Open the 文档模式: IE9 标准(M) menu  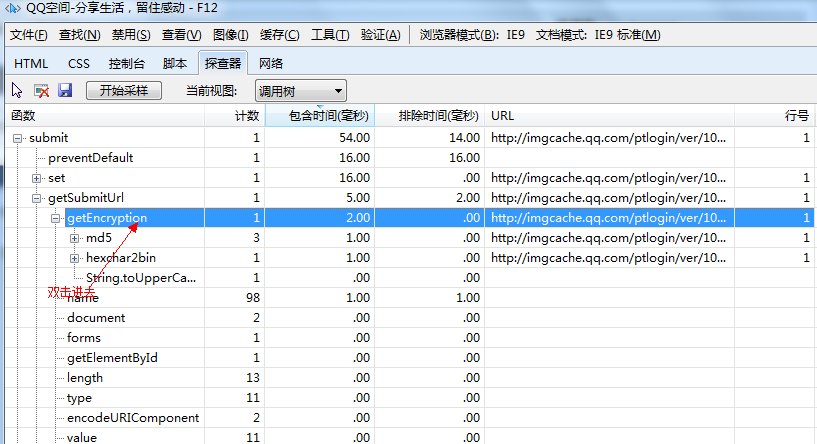pyautogui.click(x=598, y=35)
